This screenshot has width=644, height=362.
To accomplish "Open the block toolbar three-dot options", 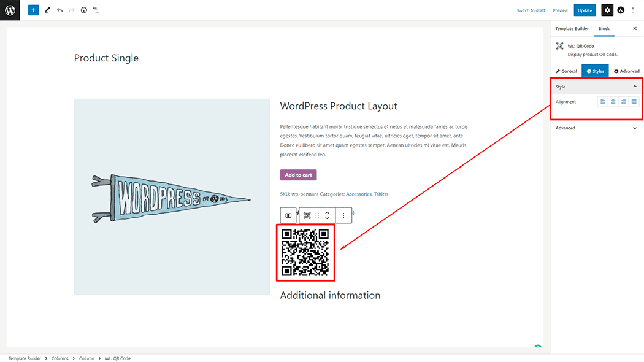I will click(343, 215).
